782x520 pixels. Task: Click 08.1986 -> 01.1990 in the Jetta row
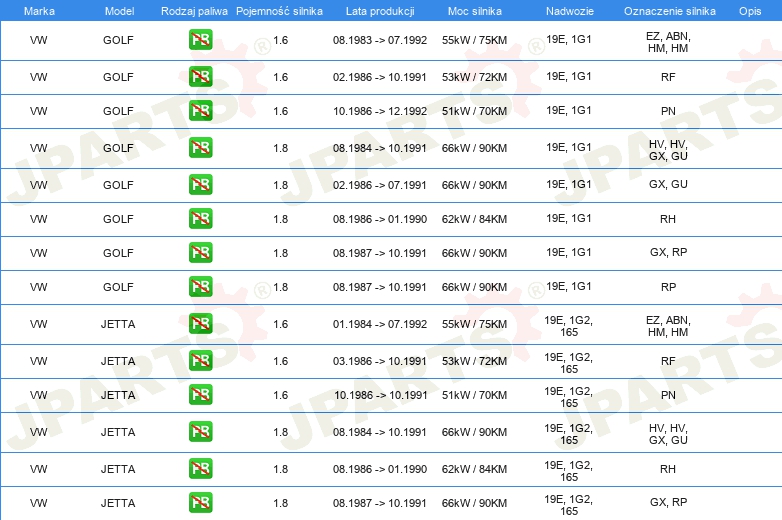(380, 469)
